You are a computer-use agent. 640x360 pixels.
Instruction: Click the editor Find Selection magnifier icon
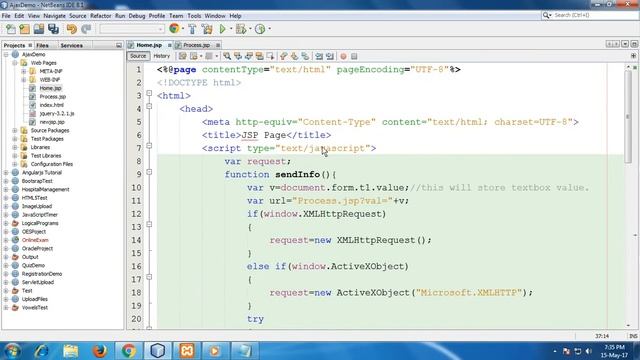pyautogui.click(x=227, y=56)
